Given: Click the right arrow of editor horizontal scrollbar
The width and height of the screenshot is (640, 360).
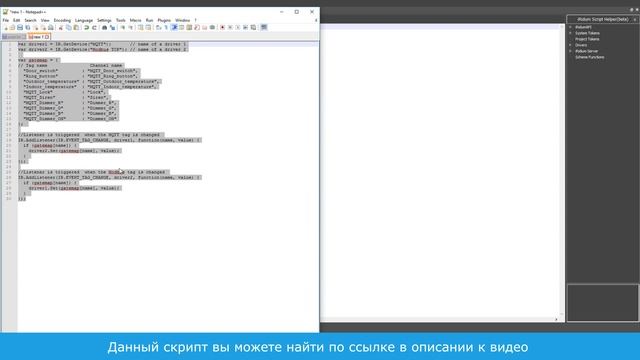Looking at the screenshot, I should (556, 319).
